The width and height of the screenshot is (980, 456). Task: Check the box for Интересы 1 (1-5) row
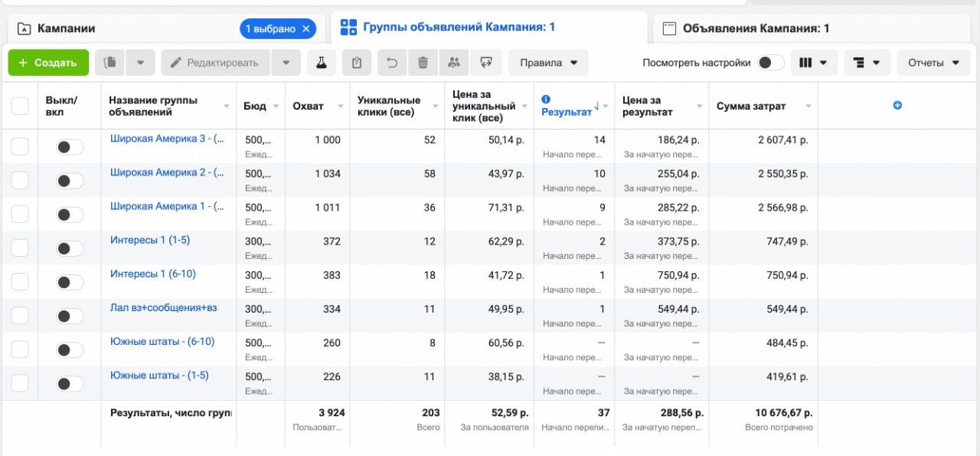(20, 248)
